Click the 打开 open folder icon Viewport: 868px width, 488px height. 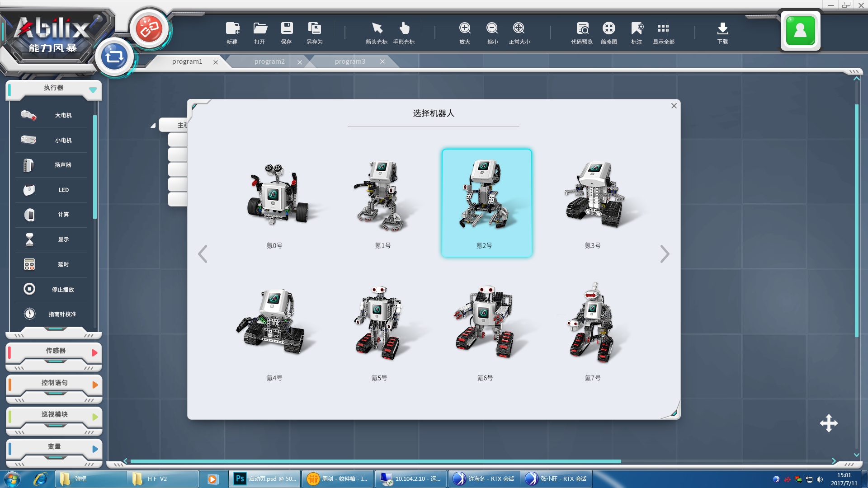[x=260, y=28]
